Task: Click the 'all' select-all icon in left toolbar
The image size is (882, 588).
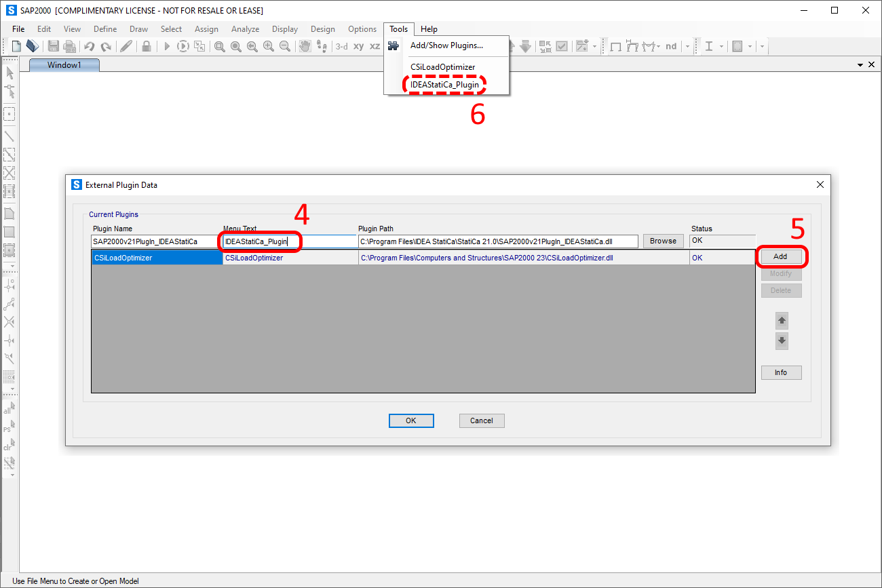Action: pos(9,408)
